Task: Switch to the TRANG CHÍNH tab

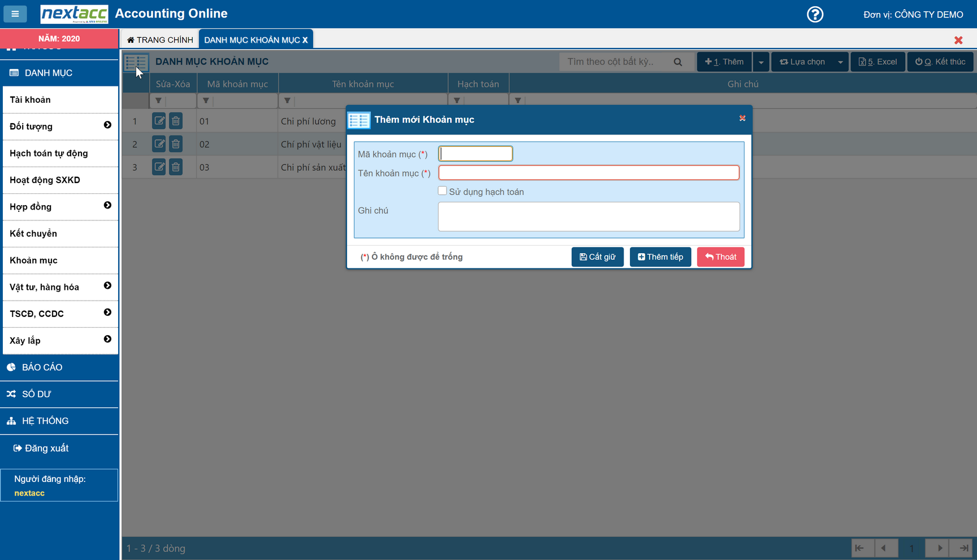Action: point(160,40)
